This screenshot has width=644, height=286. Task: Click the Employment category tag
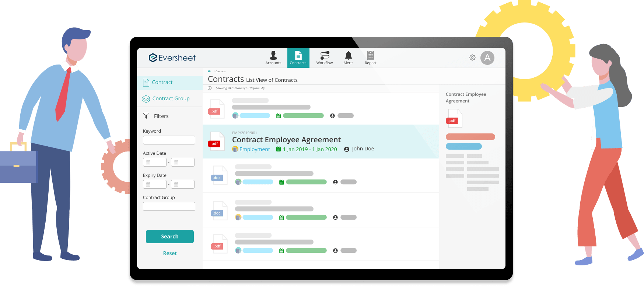254,149
